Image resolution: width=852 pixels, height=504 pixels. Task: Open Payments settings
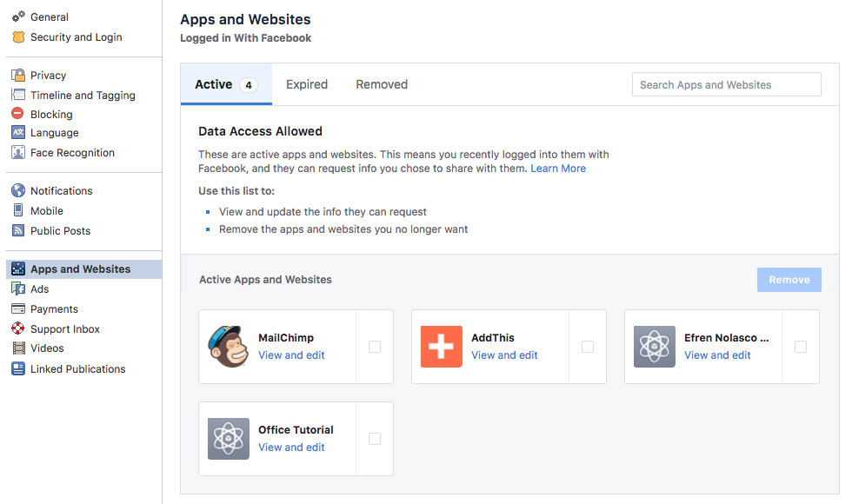[54, 309]
